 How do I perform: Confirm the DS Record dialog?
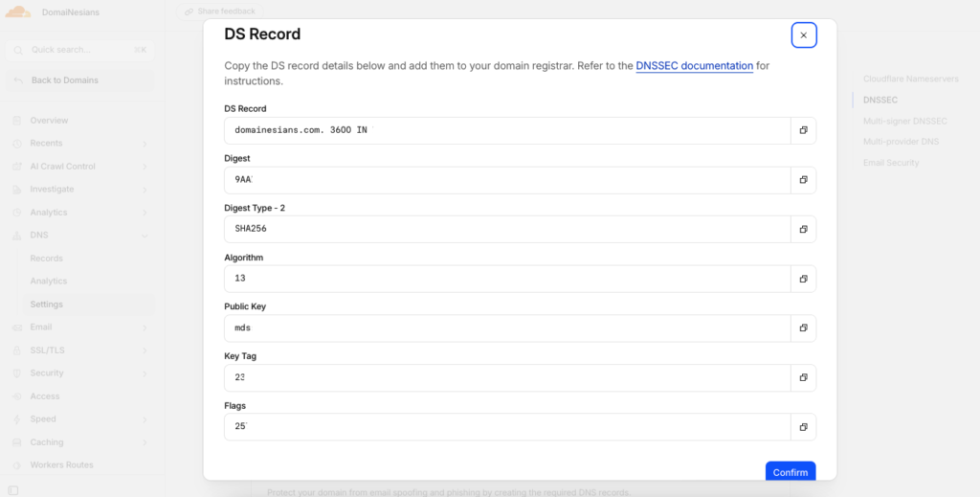coord(791,472)
